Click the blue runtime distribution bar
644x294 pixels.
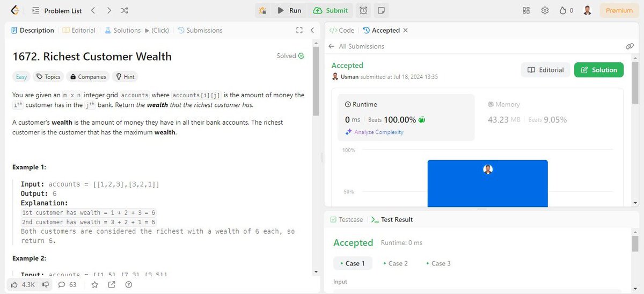pyautogui.click(x=487, y=183)
